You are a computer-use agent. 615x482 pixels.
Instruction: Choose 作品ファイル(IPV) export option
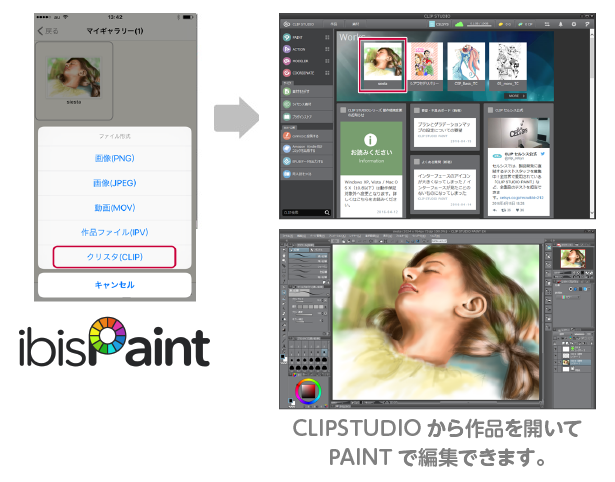[115, 232]
